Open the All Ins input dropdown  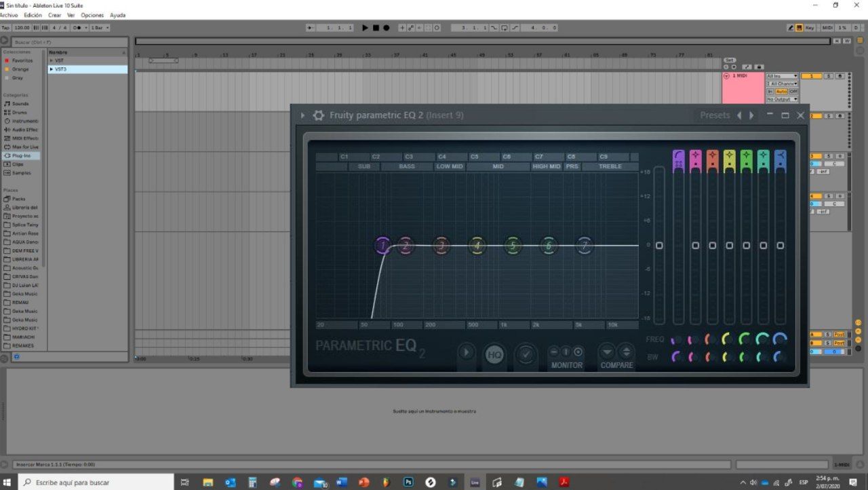(782, 76)
